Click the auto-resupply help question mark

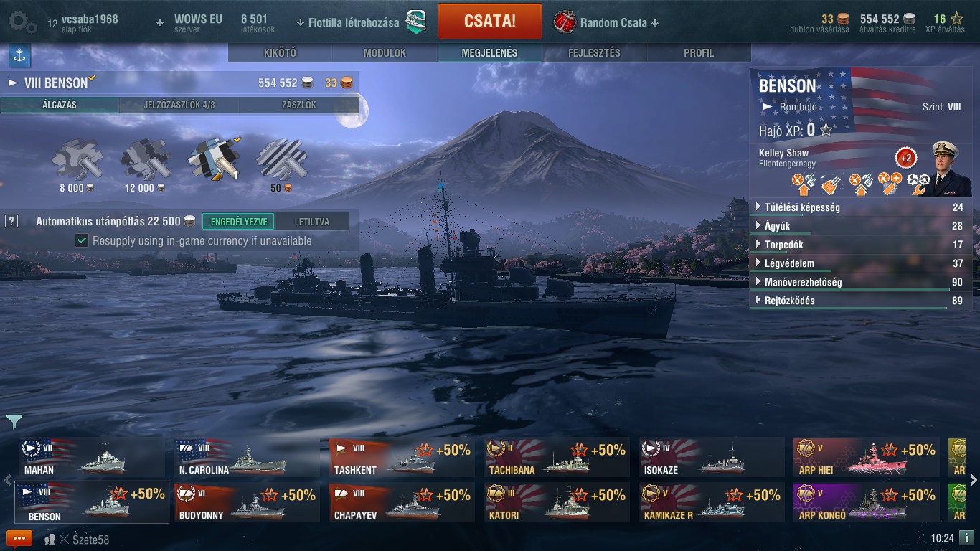[11, 222]
